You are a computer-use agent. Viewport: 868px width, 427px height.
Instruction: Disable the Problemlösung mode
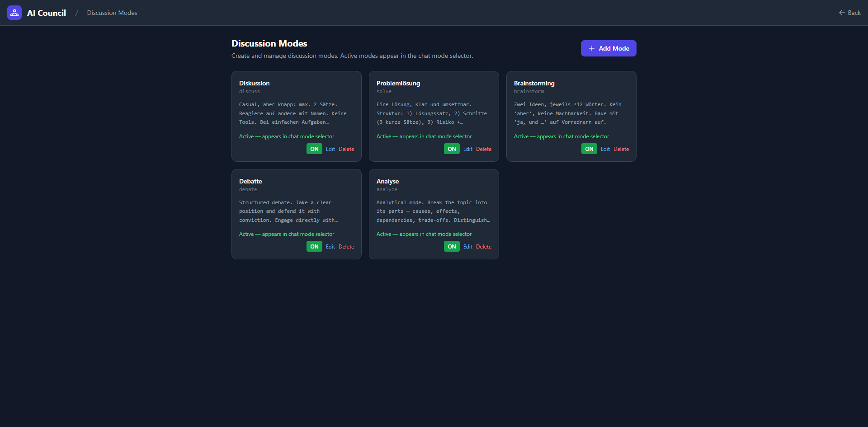[452, 149]
